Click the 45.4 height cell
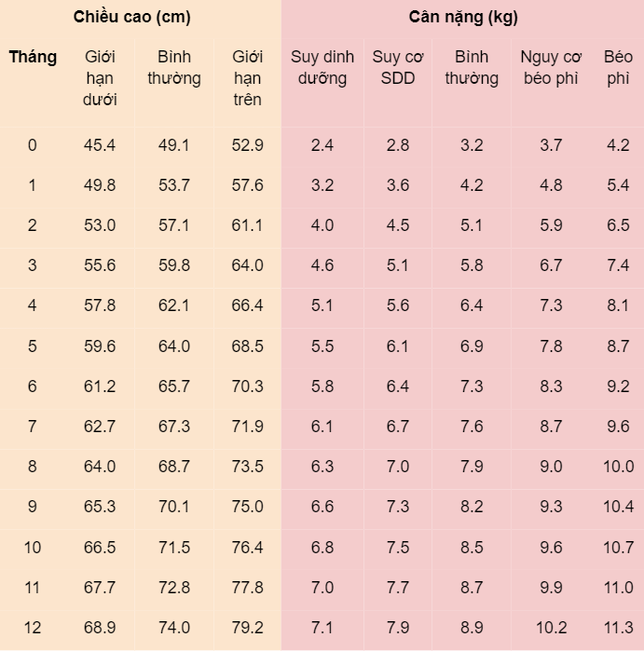This screenshot has height=651, width=644. click(x=100, y=145)
